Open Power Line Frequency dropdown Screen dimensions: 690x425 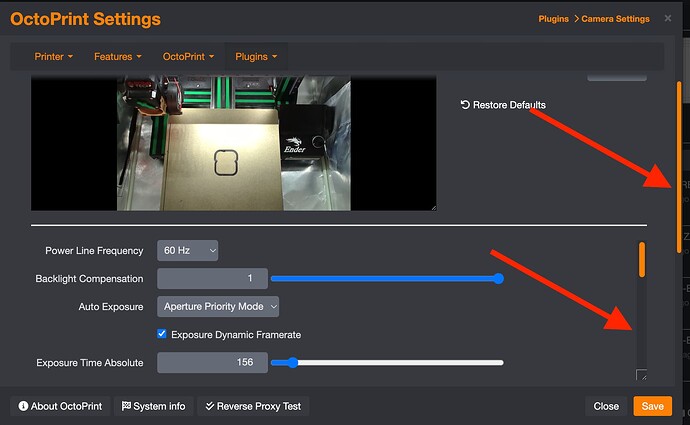pyautogui.click(x=187, y=250)
